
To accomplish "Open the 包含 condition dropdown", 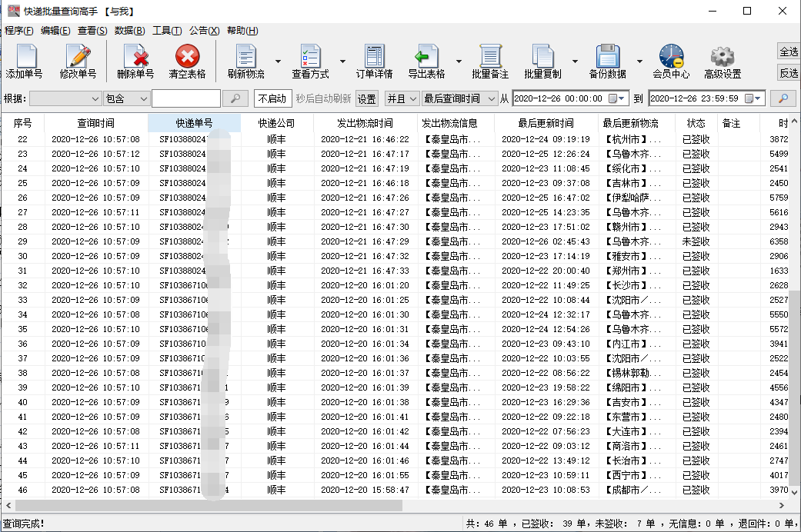I will [x=126, y=98].
